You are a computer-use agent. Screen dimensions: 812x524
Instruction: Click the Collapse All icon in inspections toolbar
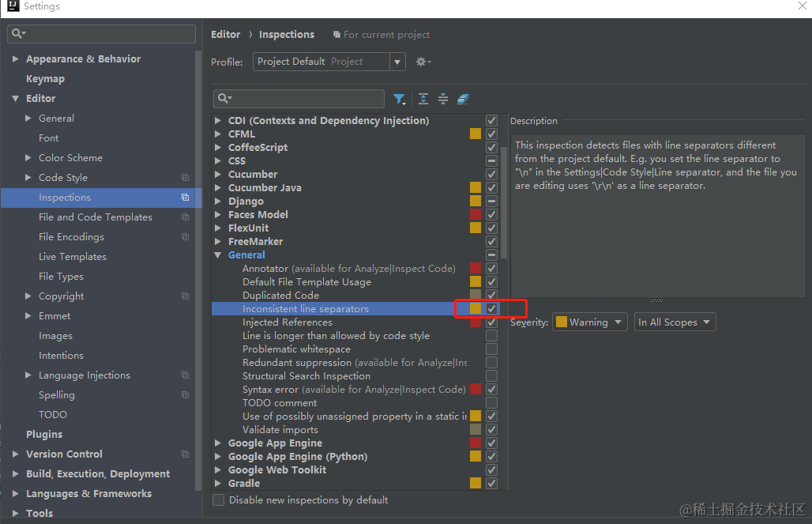pos(443,99)
